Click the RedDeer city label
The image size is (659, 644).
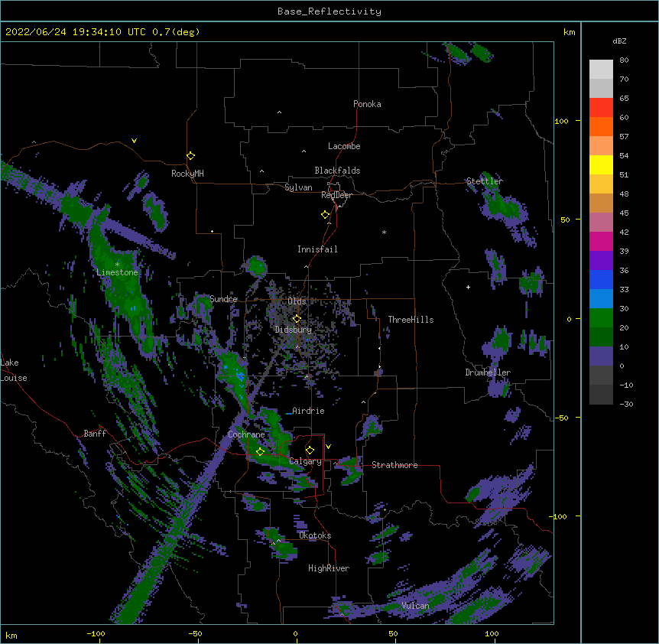click(x=336, y=195)
